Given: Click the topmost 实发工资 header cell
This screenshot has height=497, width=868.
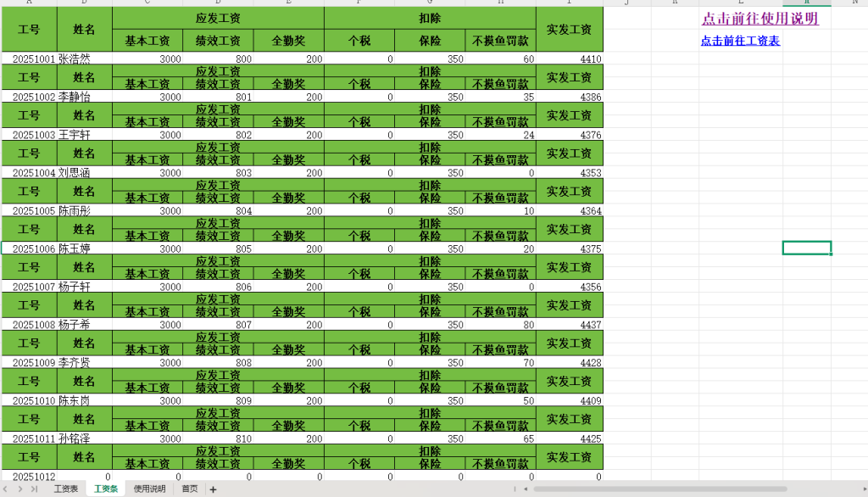Looking at the screenshot, I should (570, 30).
